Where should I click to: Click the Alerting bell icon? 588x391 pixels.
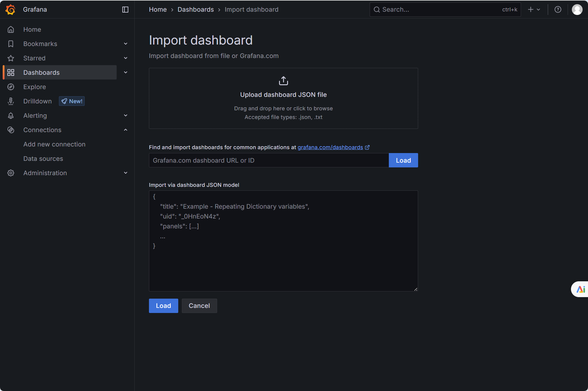(x=11, y=116)
